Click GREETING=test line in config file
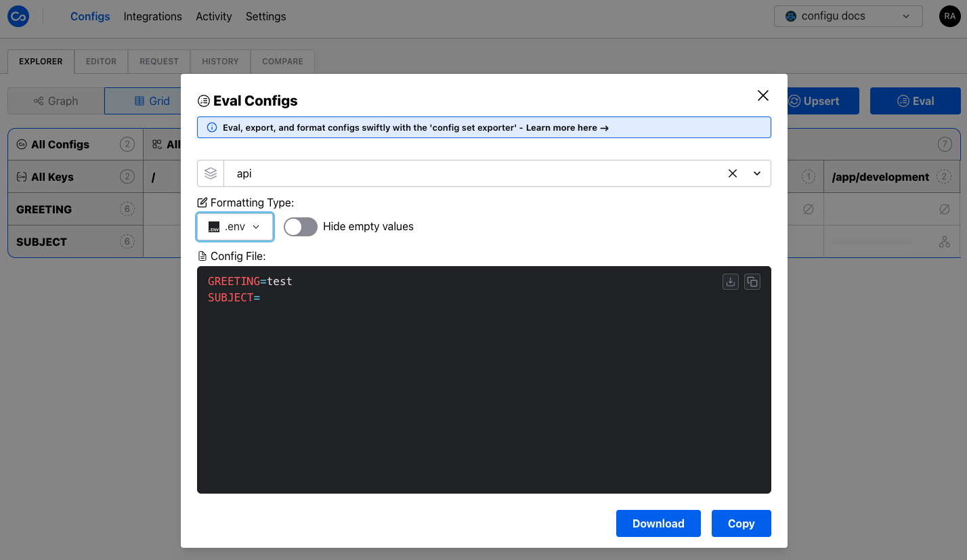Image resolution: width=967 pixels, height=560 pixels. tap(250, 281)
